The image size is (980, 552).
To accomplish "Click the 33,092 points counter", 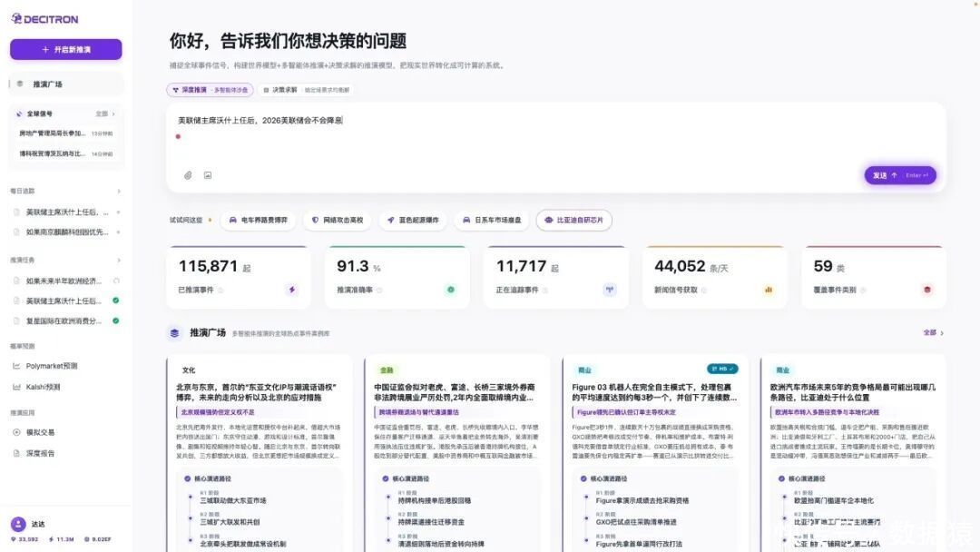I will pos(24,539).
